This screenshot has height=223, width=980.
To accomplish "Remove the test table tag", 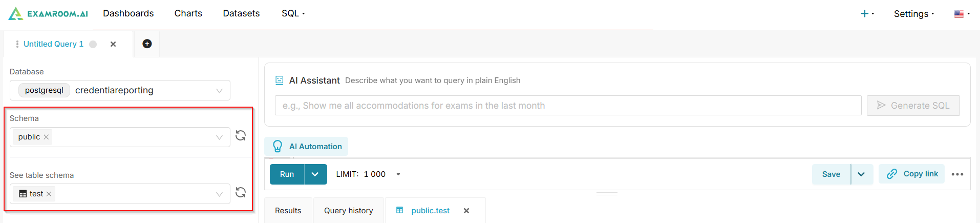I will (49, 194).
